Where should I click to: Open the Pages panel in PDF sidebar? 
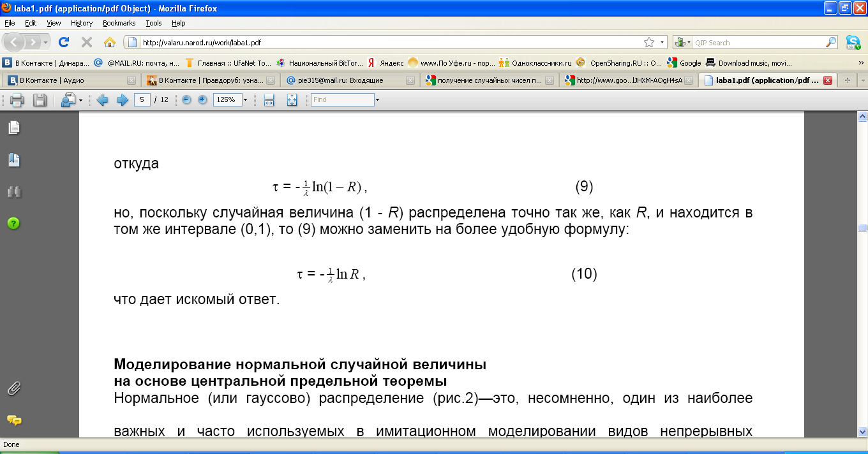coord(13,128)
